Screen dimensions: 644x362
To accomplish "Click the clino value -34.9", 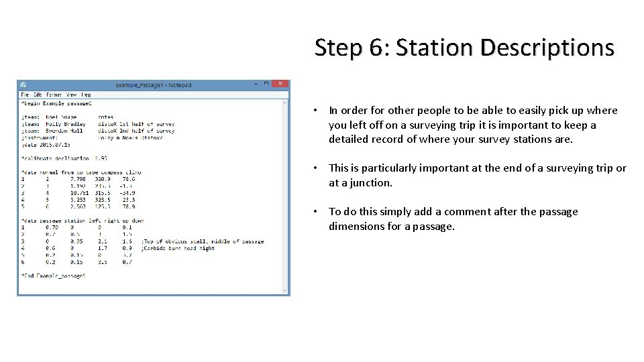I will [x=127, y=193].
